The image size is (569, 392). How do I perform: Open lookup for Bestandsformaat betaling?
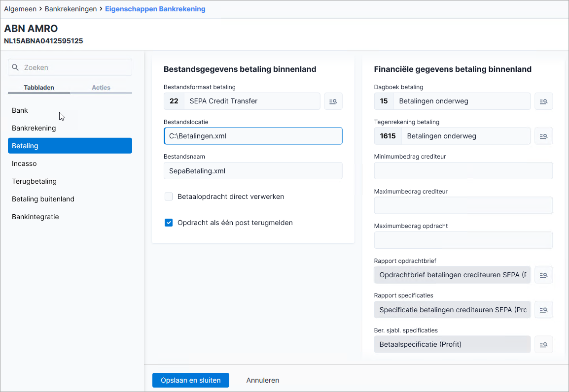point(333,101)
